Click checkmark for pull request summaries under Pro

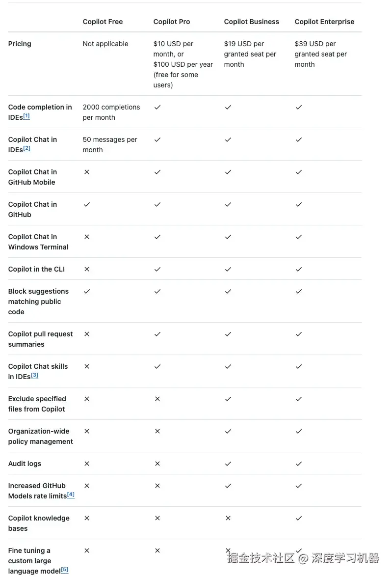pyautogui.click(x=157, y=334)
